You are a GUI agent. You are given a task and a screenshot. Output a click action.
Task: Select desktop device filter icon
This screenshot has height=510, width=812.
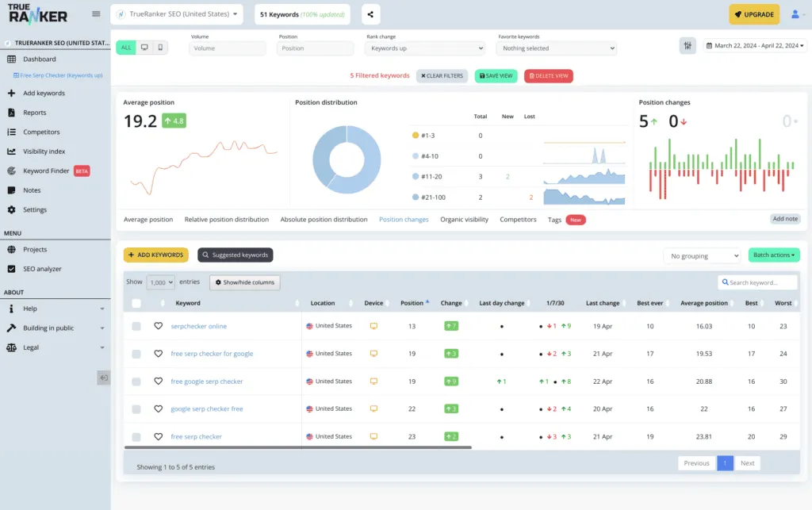[x=144, y=48]
